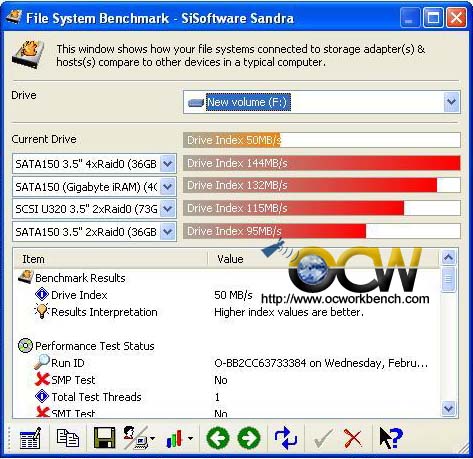This screenshot has width=473, height=459.
Task: Select the Run ID row label
Action: (67, 363)
